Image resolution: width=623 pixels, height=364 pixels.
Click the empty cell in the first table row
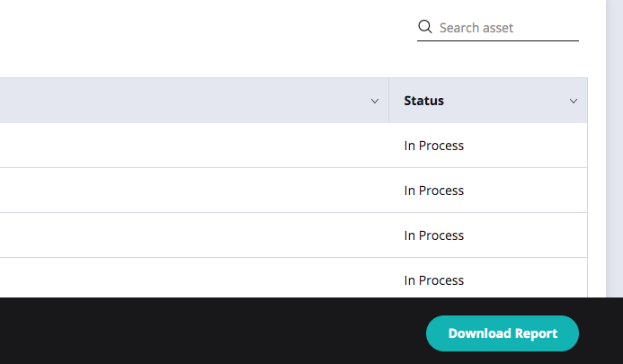point(194,146)
